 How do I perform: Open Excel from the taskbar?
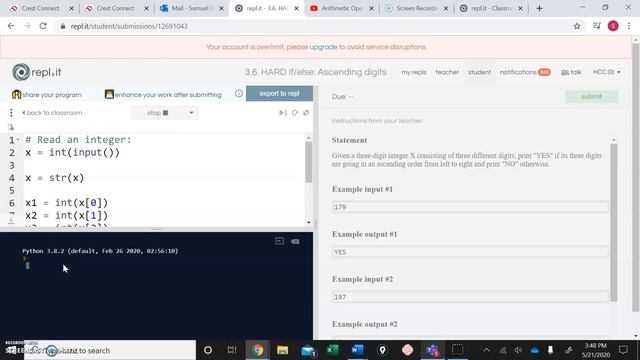(x=333, y=350)
